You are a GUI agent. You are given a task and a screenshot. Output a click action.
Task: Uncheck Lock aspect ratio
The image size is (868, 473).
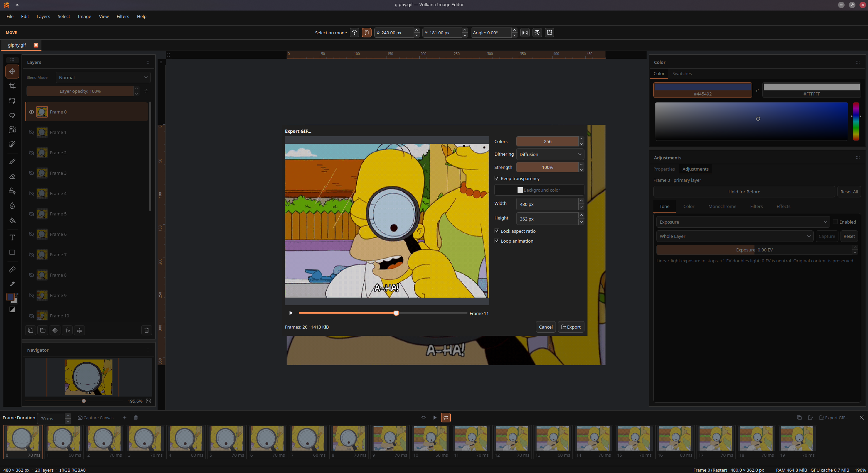tap(497, 231)
